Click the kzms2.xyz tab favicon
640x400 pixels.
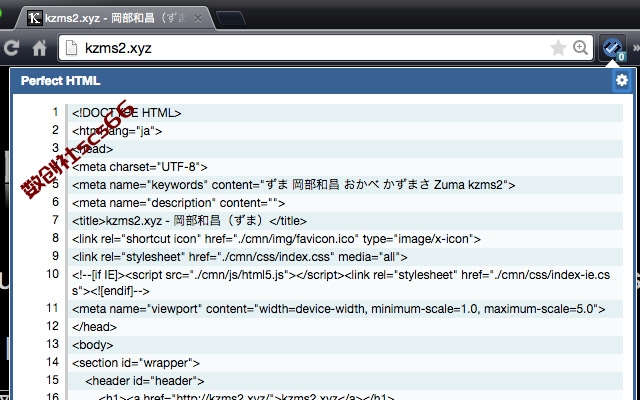[34, 18]
